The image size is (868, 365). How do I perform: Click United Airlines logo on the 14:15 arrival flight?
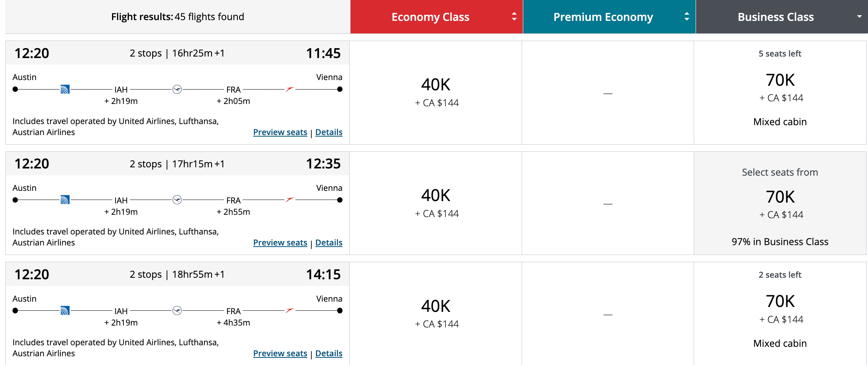pos(65,311)
